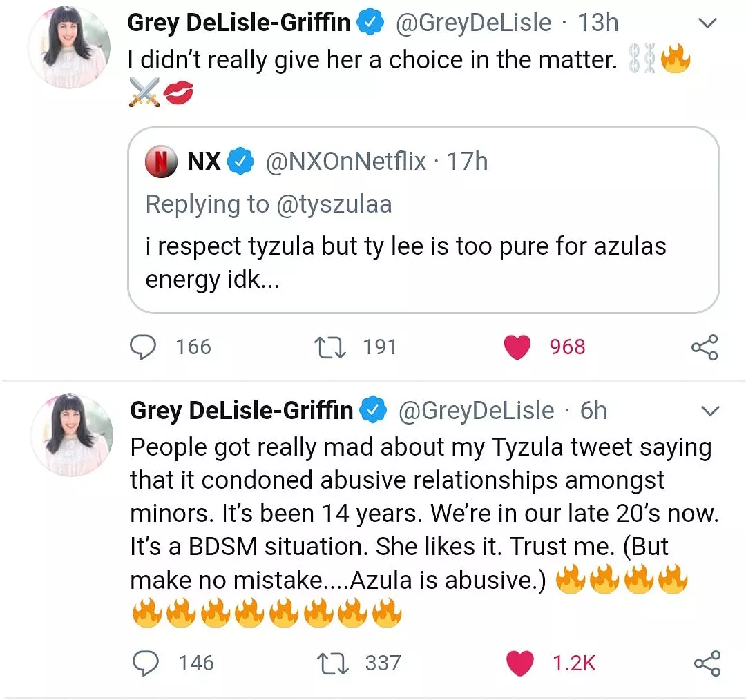Open the @tyszulaa profile link
This screenshot has width=746, height=700.
point(334,204)
